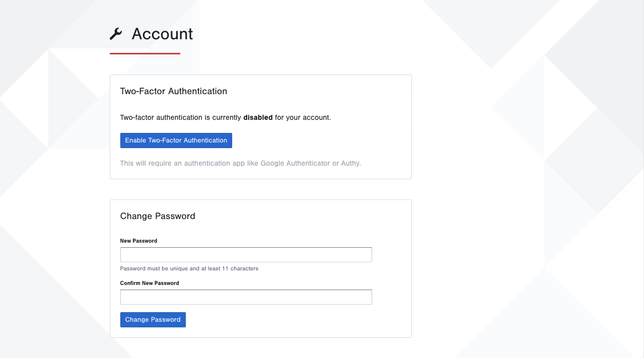The height and width of the screenshot is (358, 644).
Task: Click the Change Password section heading
Action: (x=158, y=216)
